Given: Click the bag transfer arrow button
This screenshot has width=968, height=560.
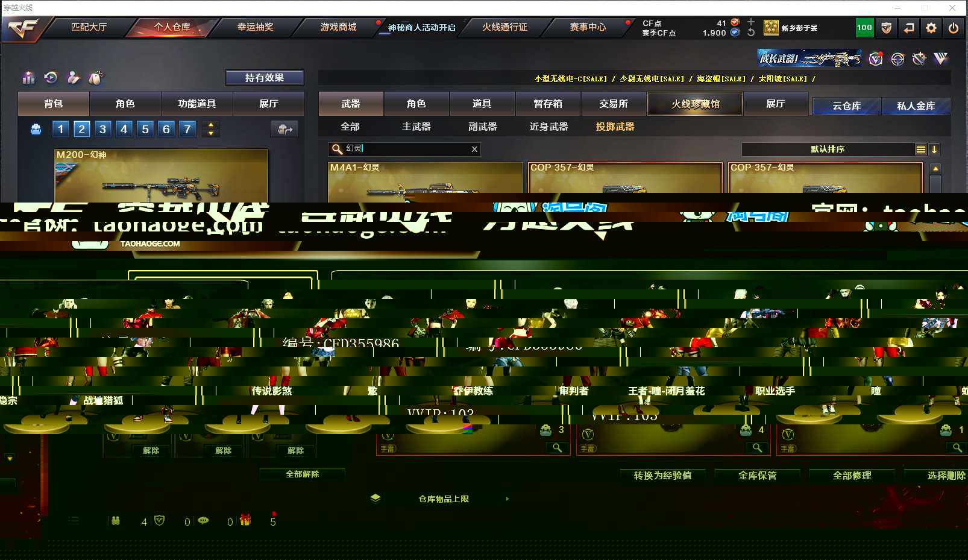Looking at the screenshot, I should 284,129.
